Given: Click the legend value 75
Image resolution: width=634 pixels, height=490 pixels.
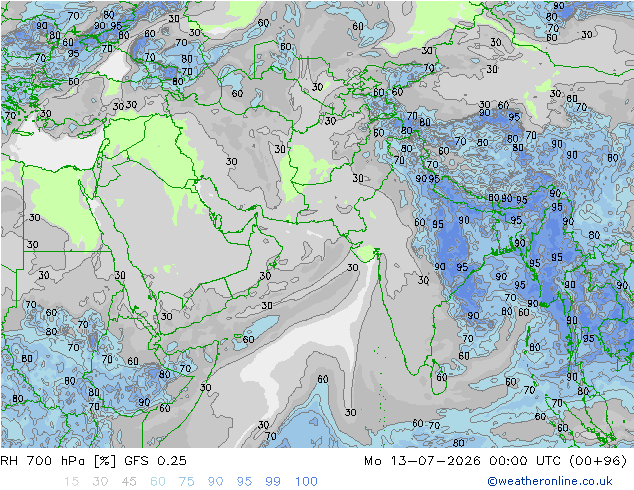Looking at the screenshot, I should 187,482.
